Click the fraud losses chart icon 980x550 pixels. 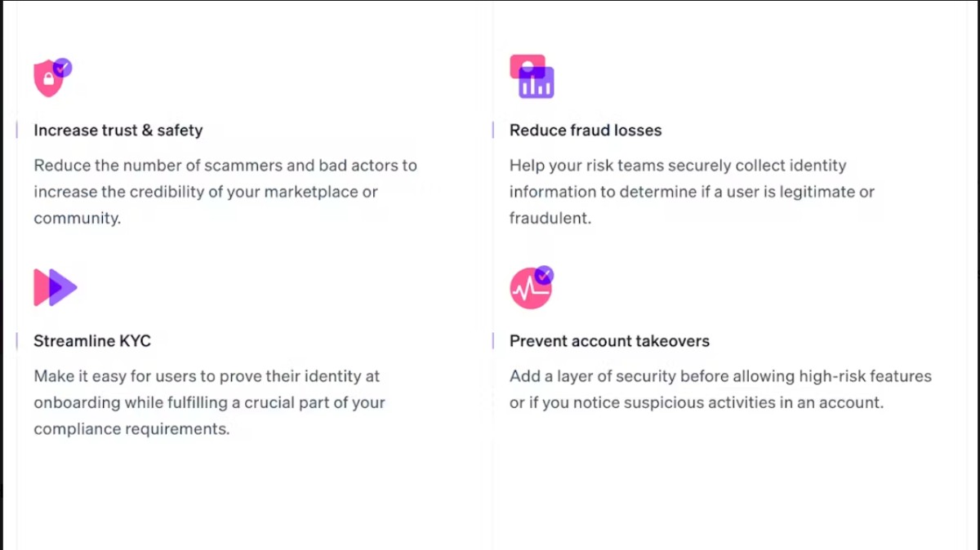[x=532, y=77]
